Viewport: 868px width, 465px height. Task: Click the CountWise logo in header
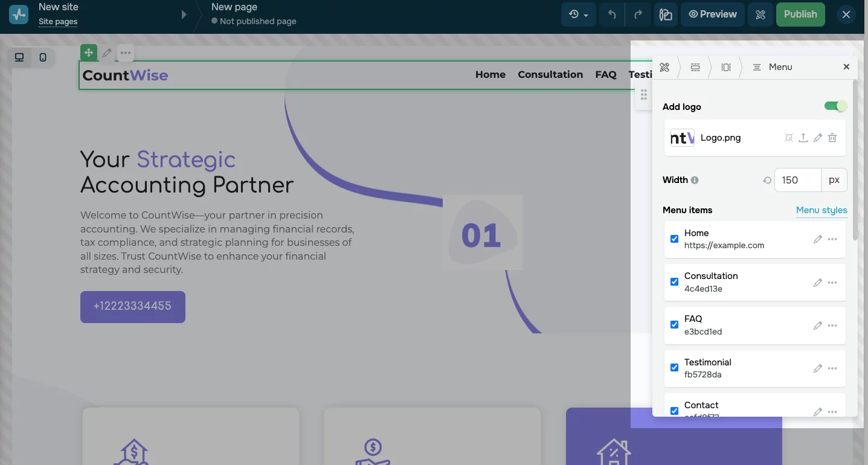point(126,75)
